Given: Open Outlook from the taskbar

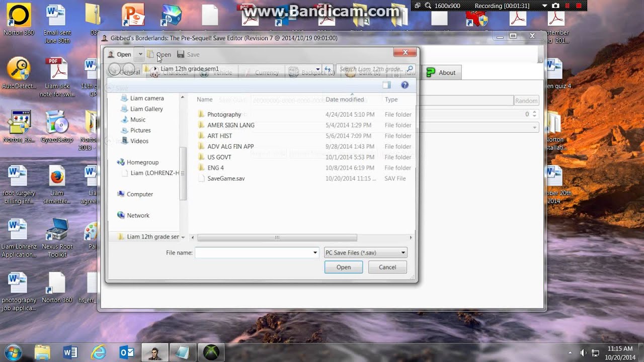Looking at the screenshot, I should (x=127, y=352).
